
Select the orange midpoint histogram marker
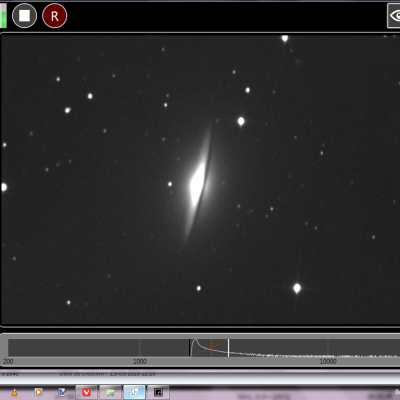(211, 348)
